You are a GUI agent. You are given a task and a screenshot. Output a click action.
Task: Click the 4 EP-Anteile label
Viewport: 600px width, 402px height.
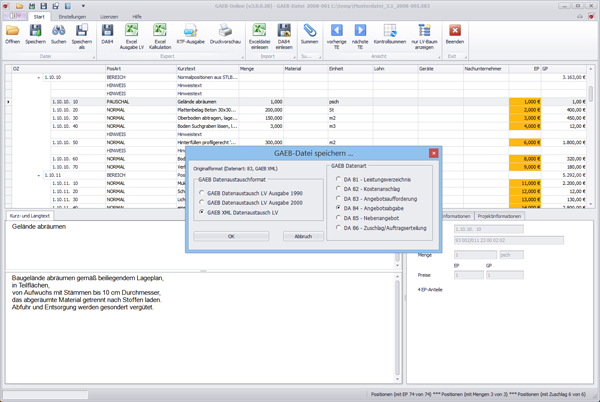[430, 290]
